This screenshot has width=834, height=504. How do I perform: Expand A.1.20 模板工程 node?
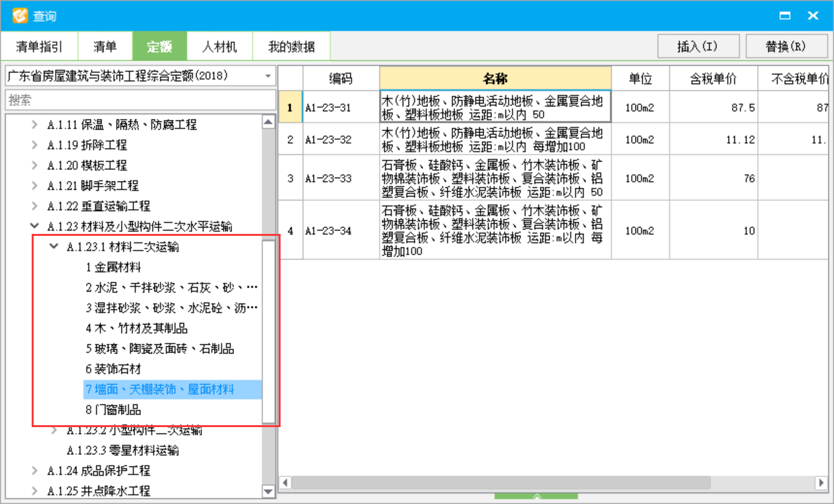point(34,165)
